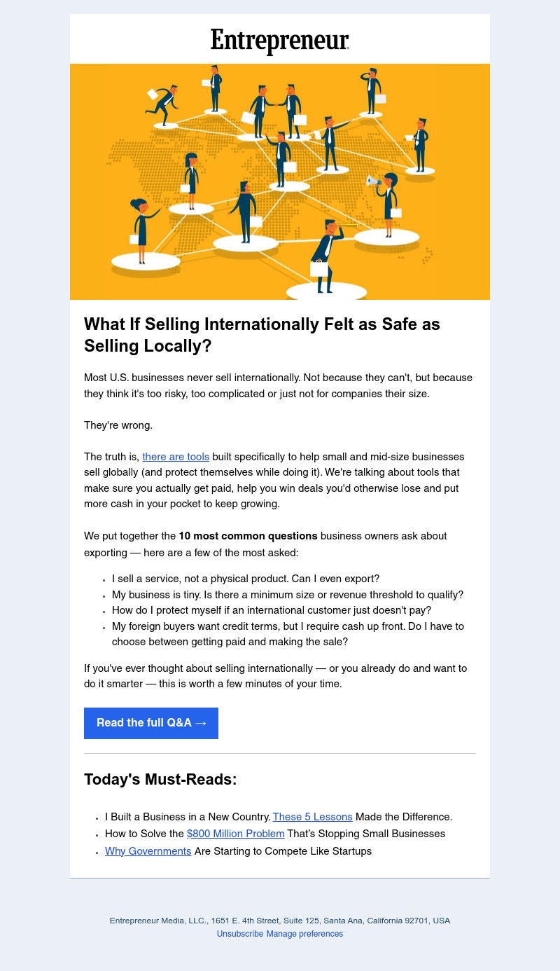The image size is (560, 971).
Task: Click the Unsubscribe link at the bottom
Action: [240, 934]
